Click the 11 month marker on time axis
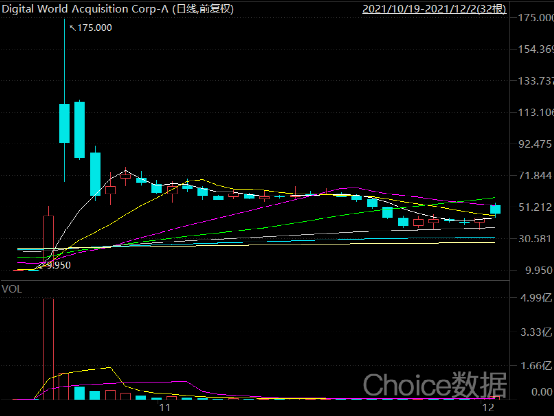The height and width of the screenshot is (416, 554). pyautogui.click(x=165, y=408)
